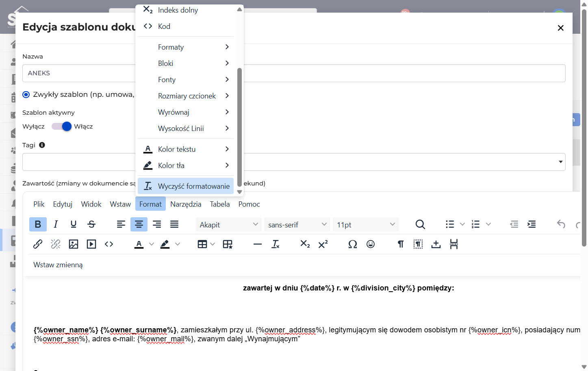588x371 pixels.
Task: Align text left
Action: point(121,224)
